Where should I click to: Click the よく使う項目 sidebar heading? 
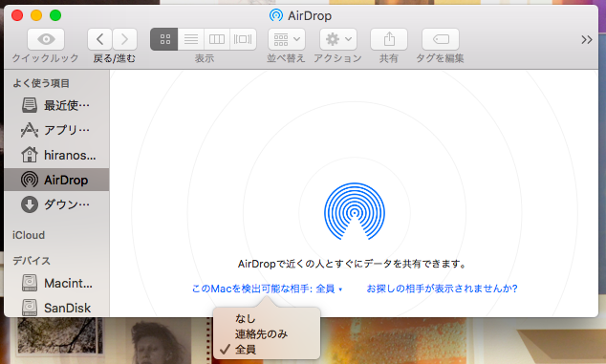click(41, 83)
